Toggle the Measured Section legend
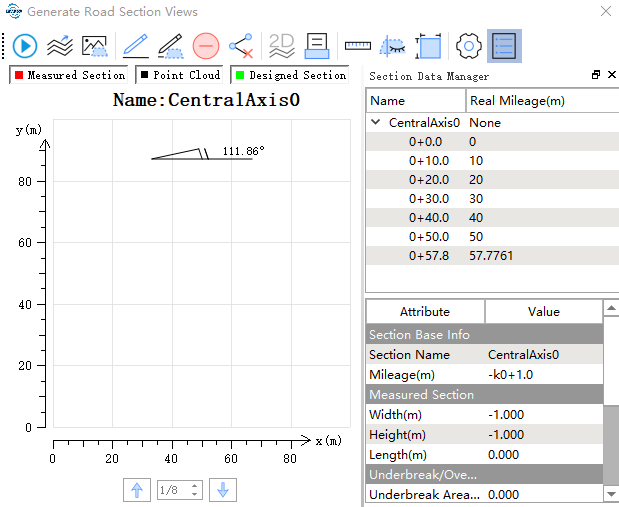619x507 pixels. click(70, 75)
